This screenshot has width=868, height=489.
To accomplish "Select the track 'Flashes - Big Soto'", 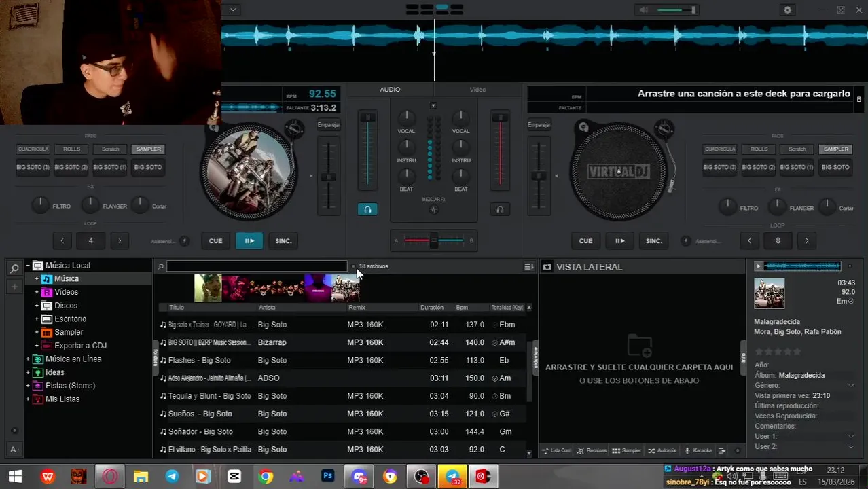I will (x=342, y=361).
